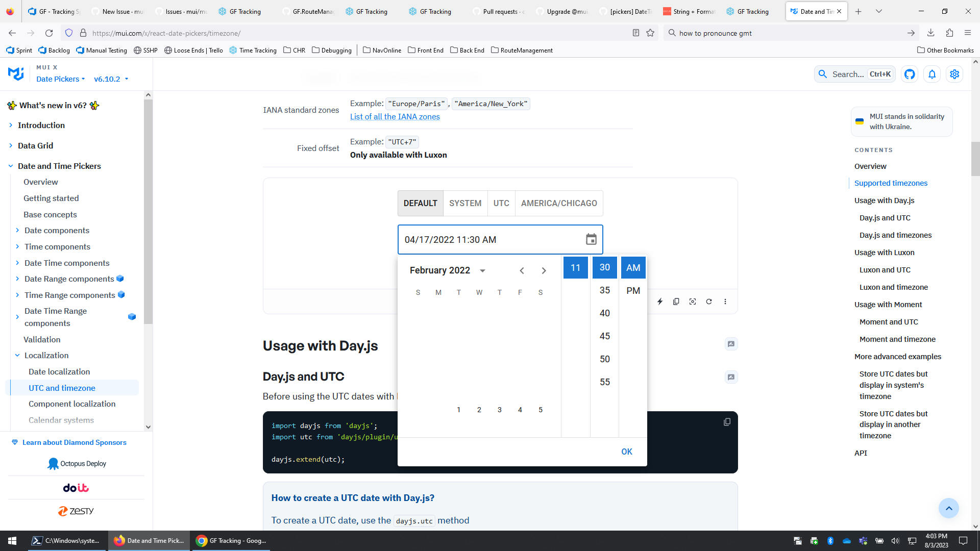Open the notifications bell icon

tap(932, 74)
